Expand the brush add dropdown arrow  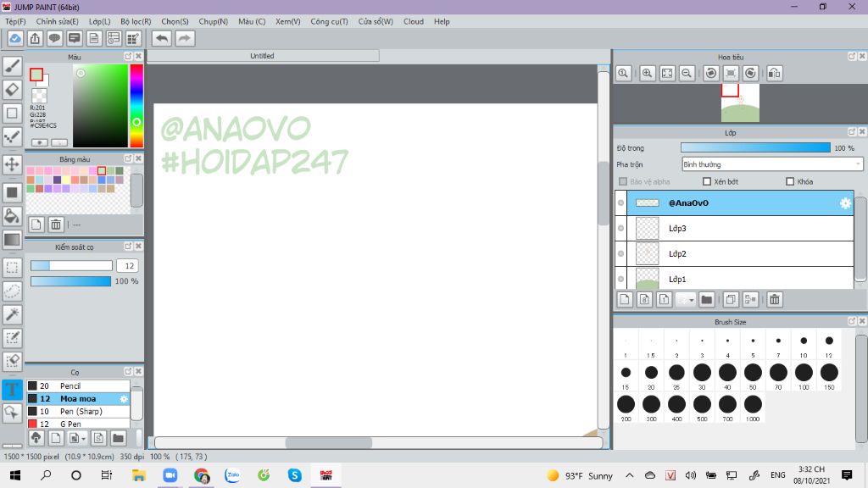84,438
